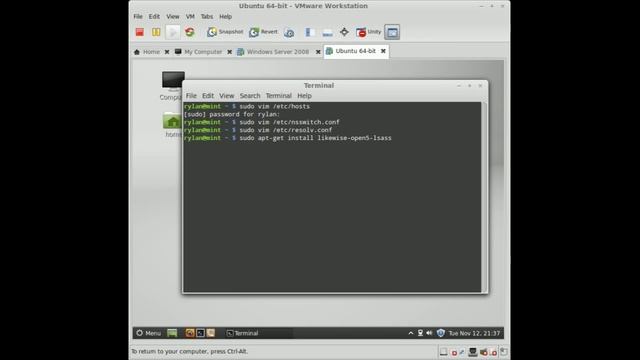
Task: Click the Computer desktop icon
Action: 172,86
